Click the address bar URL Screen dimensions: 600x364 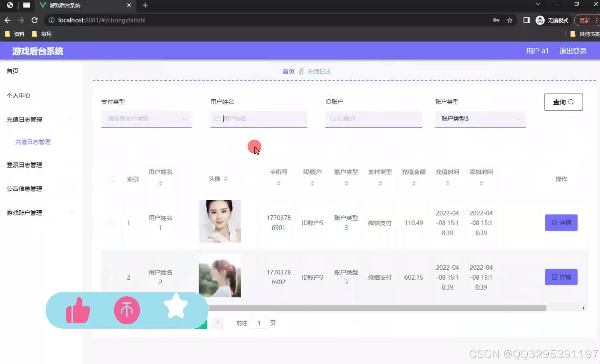pyautogui.click(x=102, y=20)
